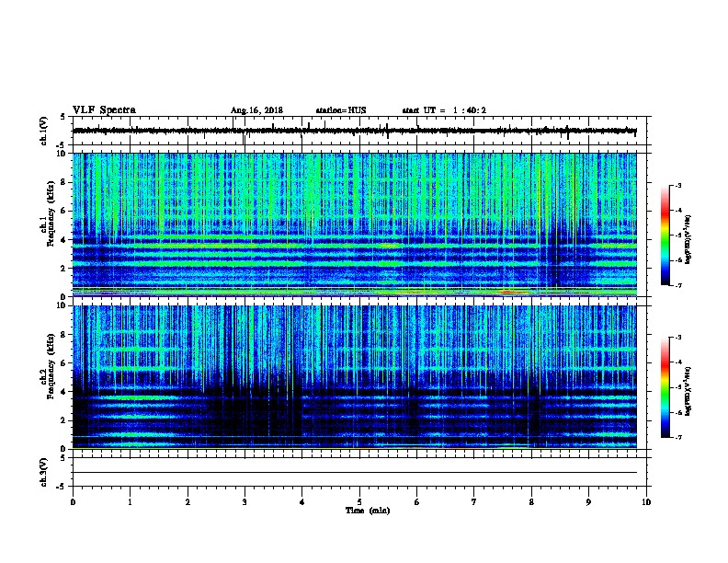Select the date text "Aug.16, 2018"
Image resolution: width=728 pixels, height=563 pixels.
pos(256,110)
